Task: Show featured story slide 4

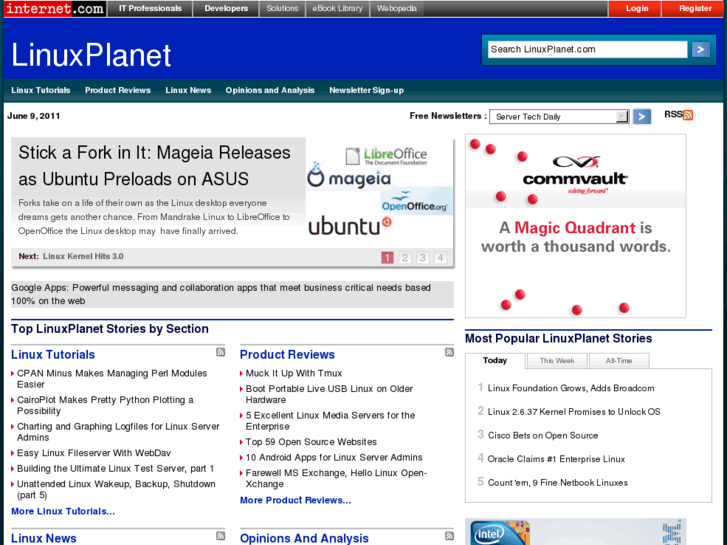Action: coord(440,257)
